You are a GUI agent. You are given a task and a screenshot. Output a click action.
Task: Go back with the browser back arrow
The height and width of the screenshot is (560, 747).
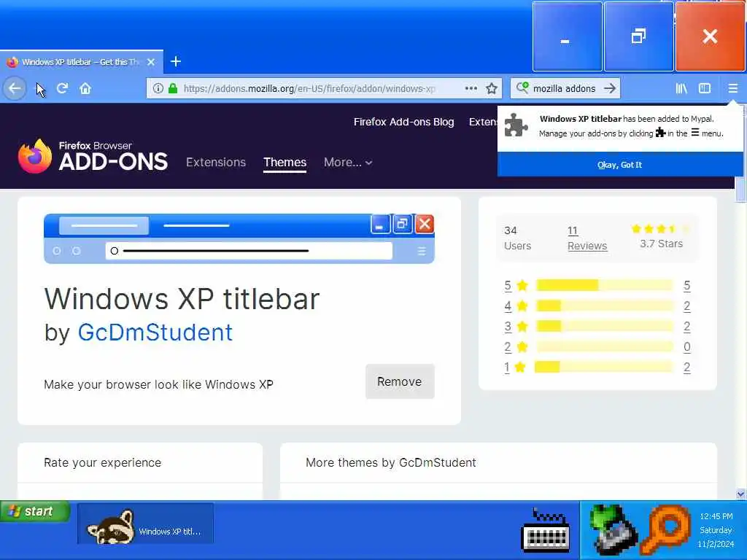coord(15,88)
